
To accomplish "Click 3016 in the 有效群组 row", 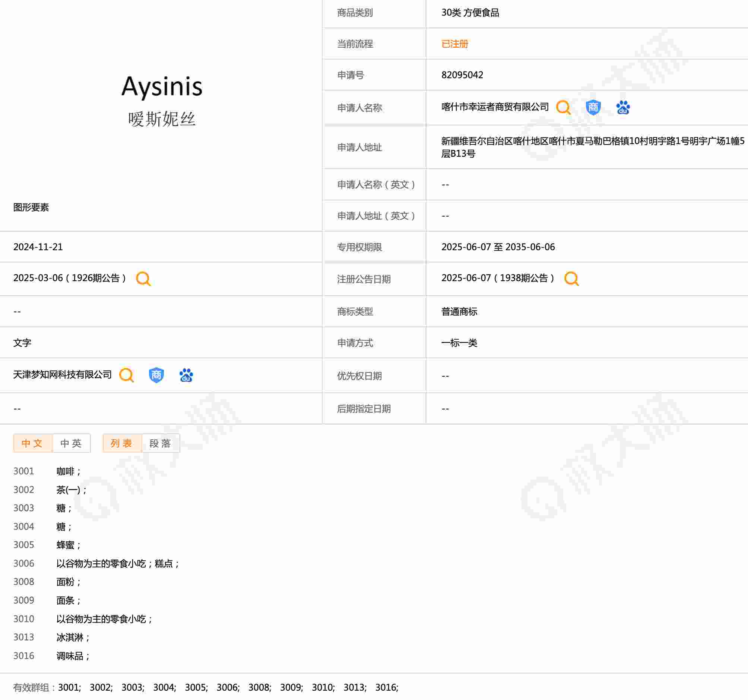I will 386,688.
